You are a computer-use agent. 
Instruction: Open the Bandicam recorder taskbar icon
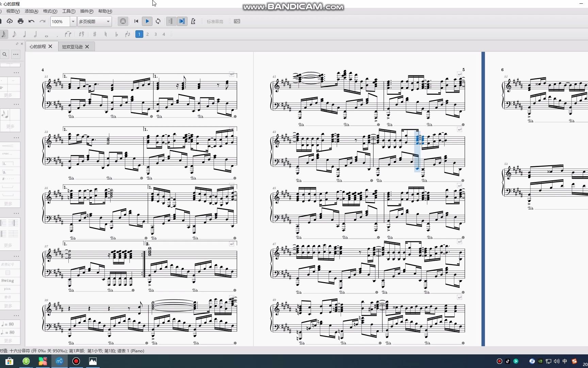[76, 361]
